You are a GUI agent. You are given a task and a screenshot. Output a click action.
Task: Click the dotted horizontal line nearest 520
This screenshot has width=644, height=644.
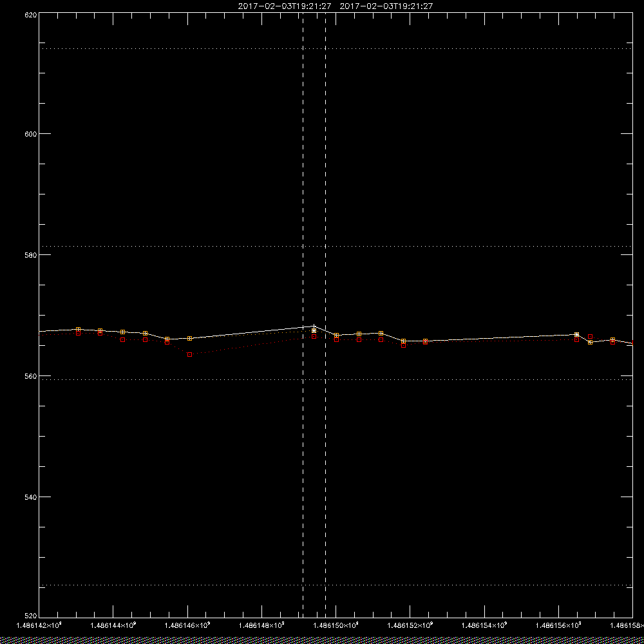[x=336, y=585]
